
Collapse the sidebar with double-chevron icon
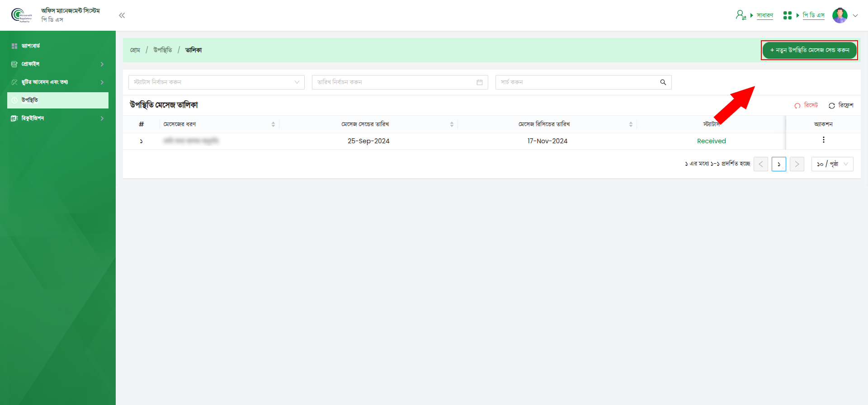[x=122, y=15]
